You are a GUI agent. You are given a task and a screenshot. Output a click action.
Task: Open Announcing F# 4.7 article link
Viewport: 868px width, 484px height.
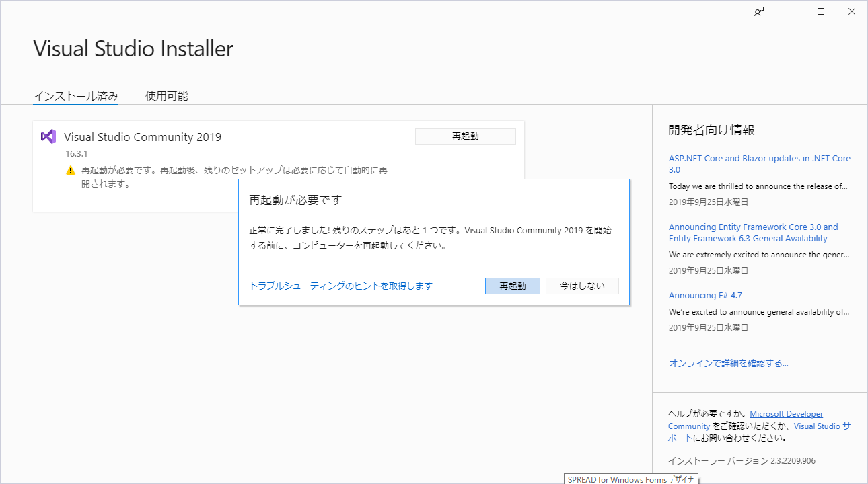tap(705, 295)
